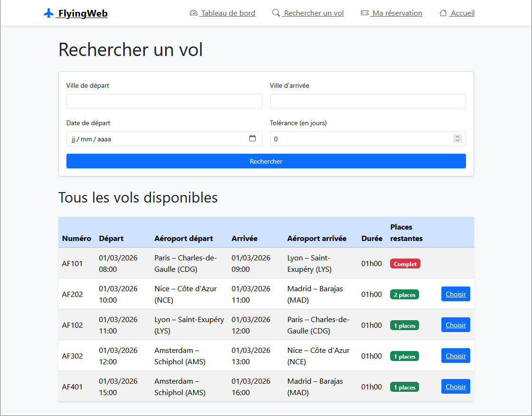Click the Ville d'arrivée input field

(367, 101)
